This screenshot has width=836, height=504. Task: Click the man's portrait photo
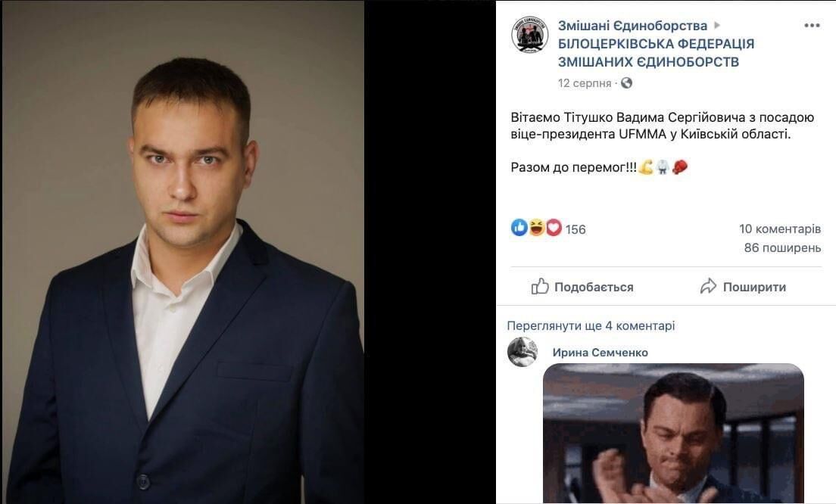pos(183,252)
